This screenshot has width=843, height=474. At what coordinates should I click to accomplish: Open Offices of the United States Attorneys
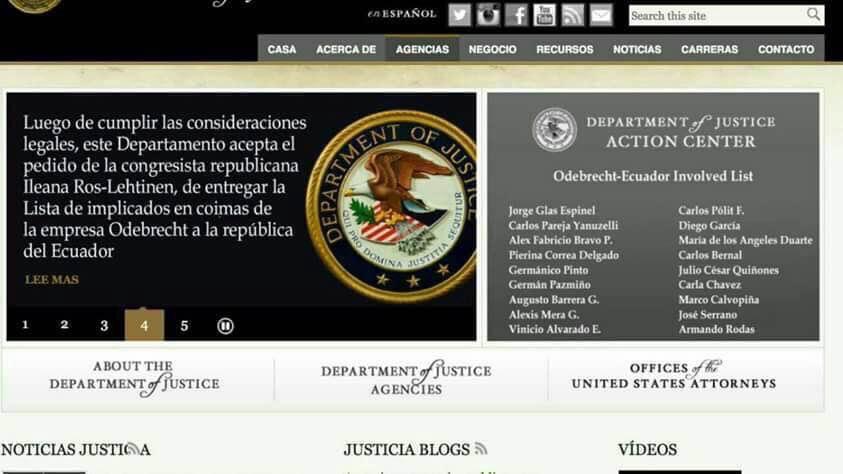pos(674,375)
